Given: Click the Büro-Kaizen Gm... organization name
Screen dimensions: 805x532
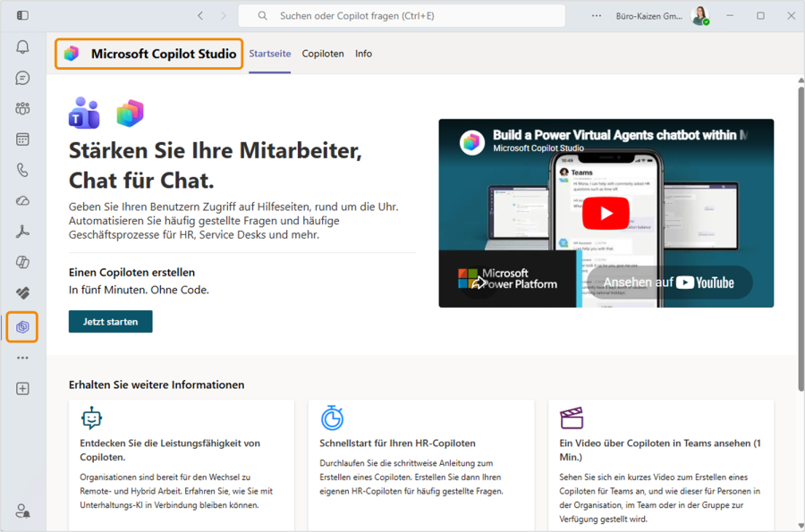Looking at the screenshot, I should click(x=649, y=16).
